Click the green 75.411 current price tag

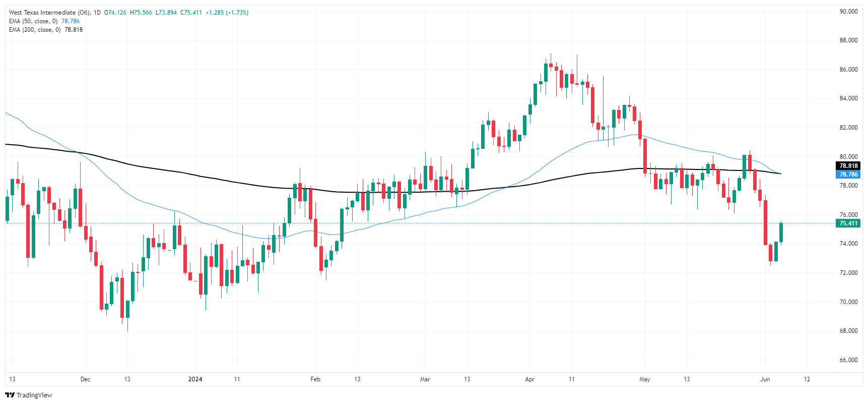pyautogui.click(x=848, y=223)
